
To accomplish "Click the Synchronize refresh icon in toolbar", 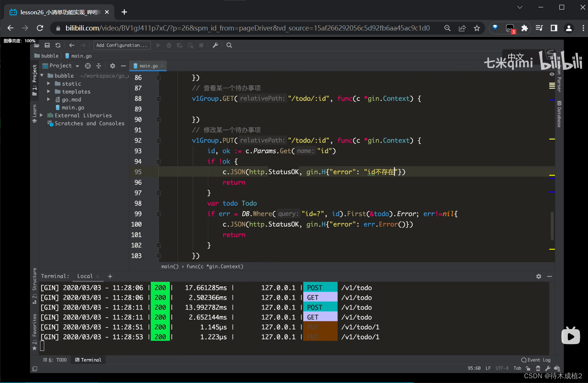I will tap(58, 45).
